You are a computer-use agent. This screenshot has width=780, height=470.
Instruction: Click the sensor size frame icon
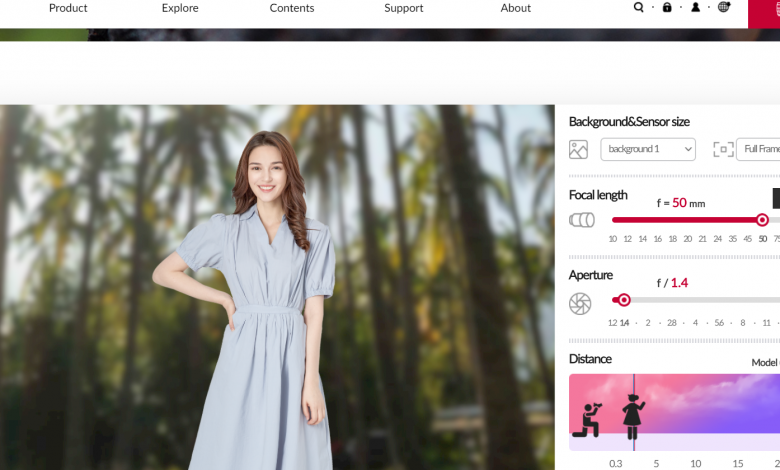pos(723,150)
